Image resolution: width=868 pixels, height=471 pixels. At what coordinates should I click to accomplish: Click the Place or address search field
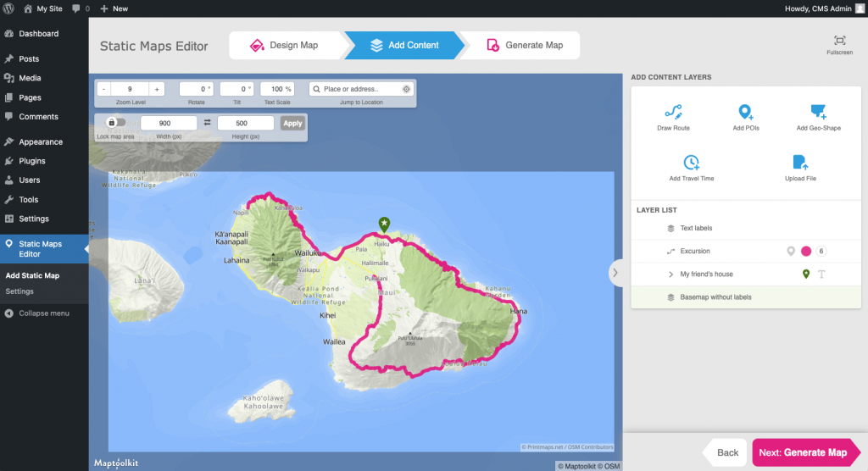(x=356, y=89)
